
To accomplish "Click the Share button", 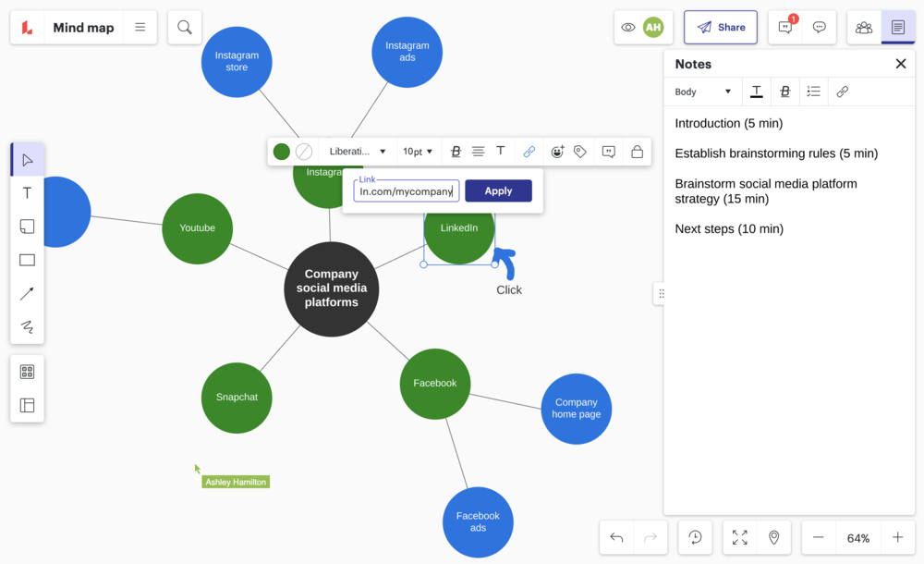I will [721, 28].
